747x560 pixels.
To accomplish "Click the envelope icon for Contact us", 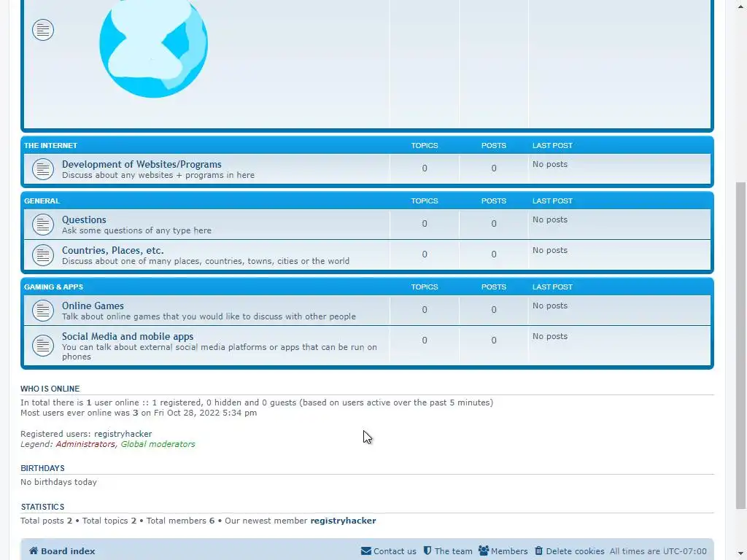I will [366, 551].
